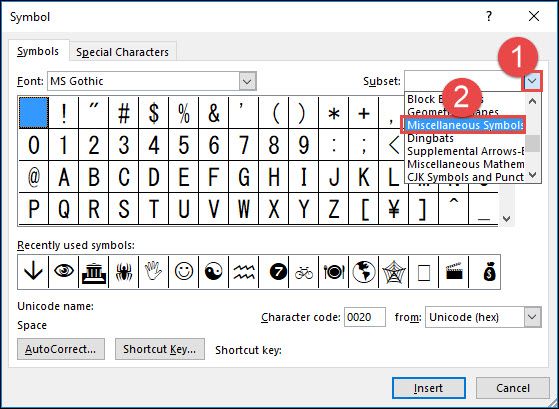This screenshot has height=409, width=559.
Task: Pick the clapperboard symbol
Action: click(x=454, y=272)
